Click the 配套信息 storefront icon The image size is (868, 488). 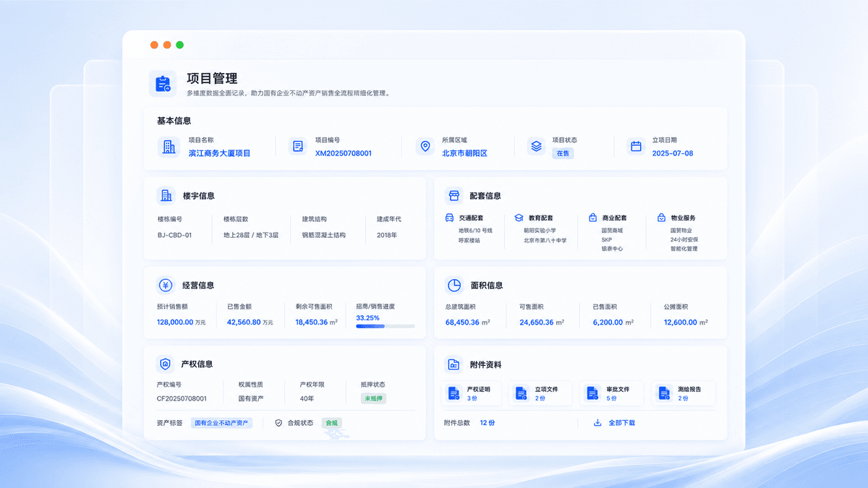[x=454, y=195]
